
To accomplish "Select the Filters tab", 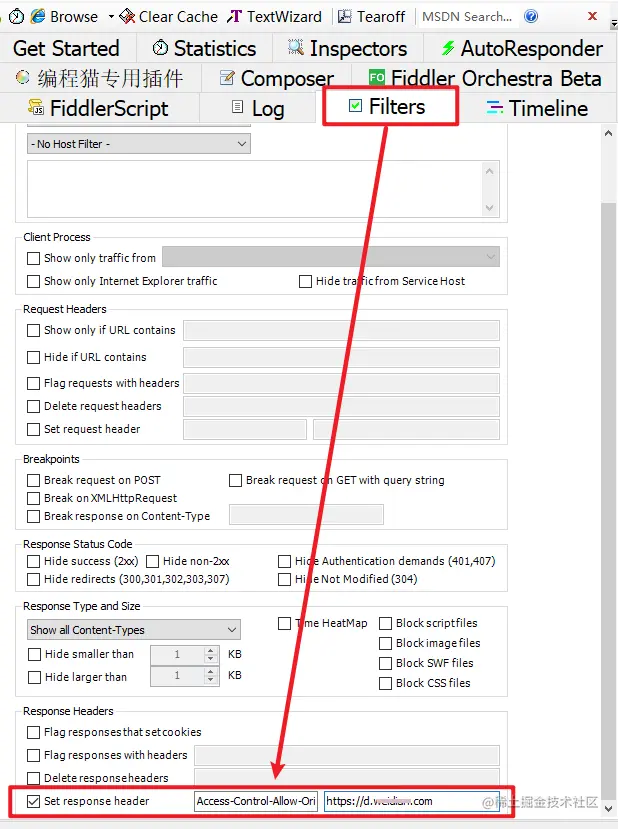I will point(387,106).
